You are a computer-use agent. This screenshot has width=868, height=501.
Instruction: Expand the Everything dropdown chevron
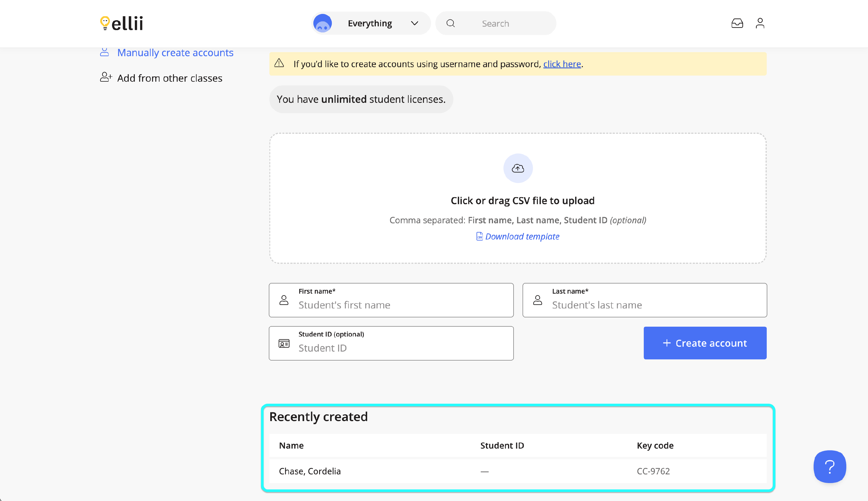click(x=415, y=23)
